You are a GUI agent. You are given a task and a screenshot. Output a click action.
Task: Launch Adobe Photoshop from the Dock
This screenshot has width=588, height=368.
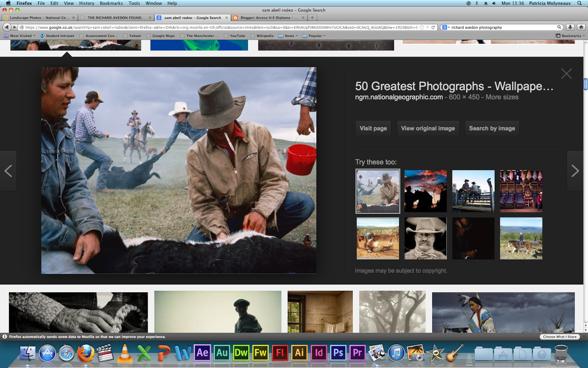coord(338,353)
